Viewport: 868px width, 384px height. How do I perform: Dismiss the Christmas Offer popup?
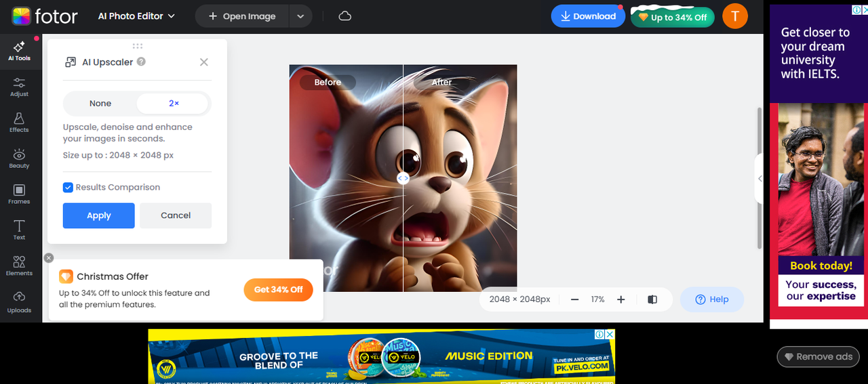pos(48,257)
